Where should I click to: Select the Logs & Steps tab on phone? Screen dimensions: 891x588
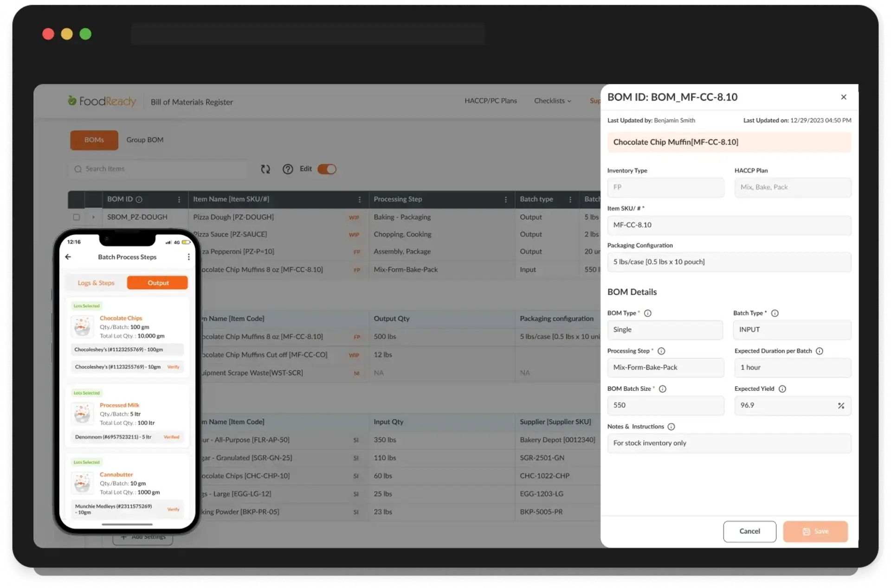click(x=96, y=282)
